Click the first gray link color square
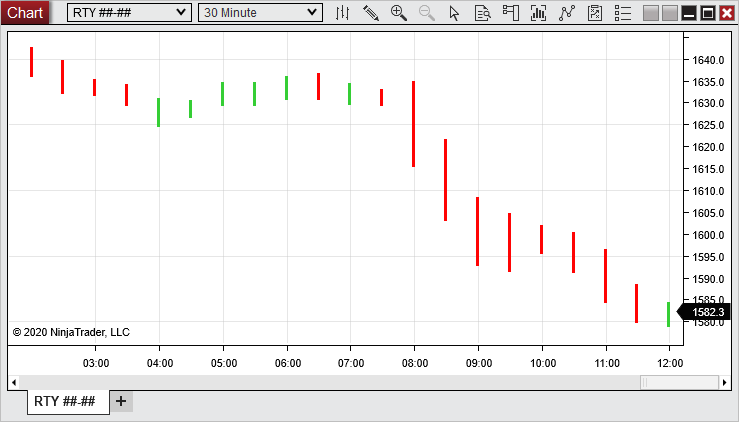 coord(651,13)
